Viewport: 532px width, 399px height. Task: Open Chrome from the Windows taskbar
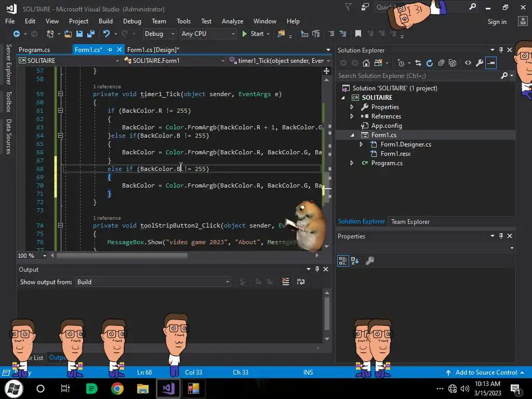[x=117, y=389]
